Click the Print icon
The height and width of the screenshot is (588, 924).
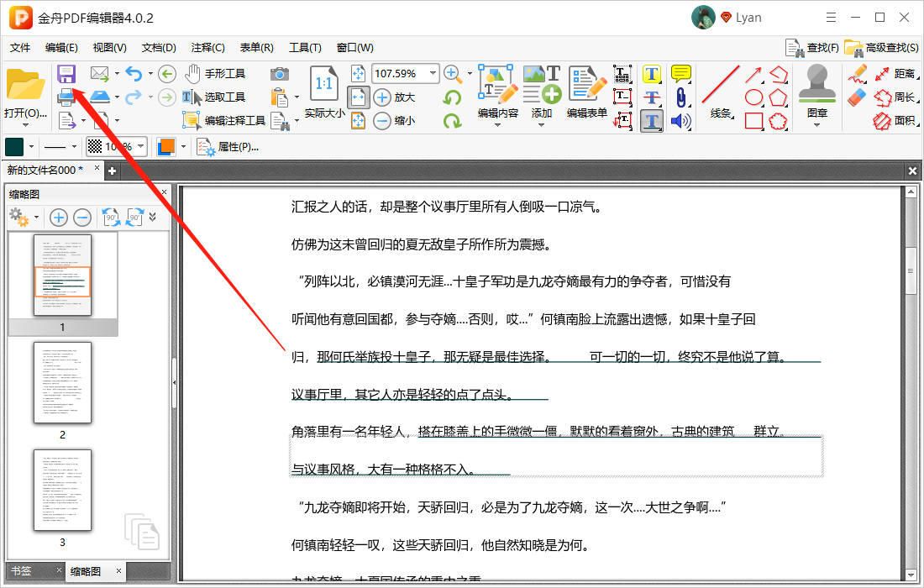pyautogui.click(x=66, y=97)
